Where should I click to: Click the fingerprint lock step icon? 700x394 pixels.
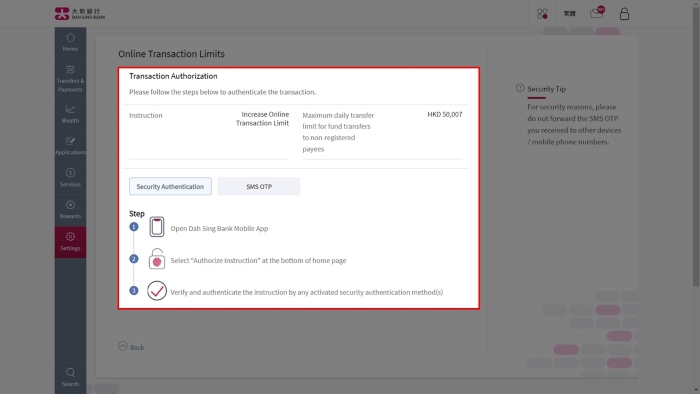coord(157,259)
